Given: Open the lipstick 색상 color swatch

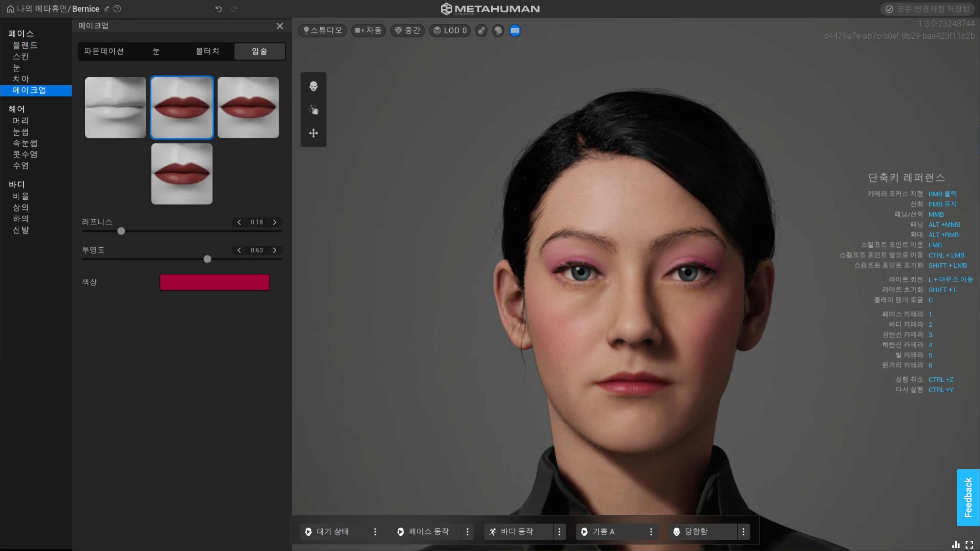Looking at the screenshot, I should tap(214, 282).
